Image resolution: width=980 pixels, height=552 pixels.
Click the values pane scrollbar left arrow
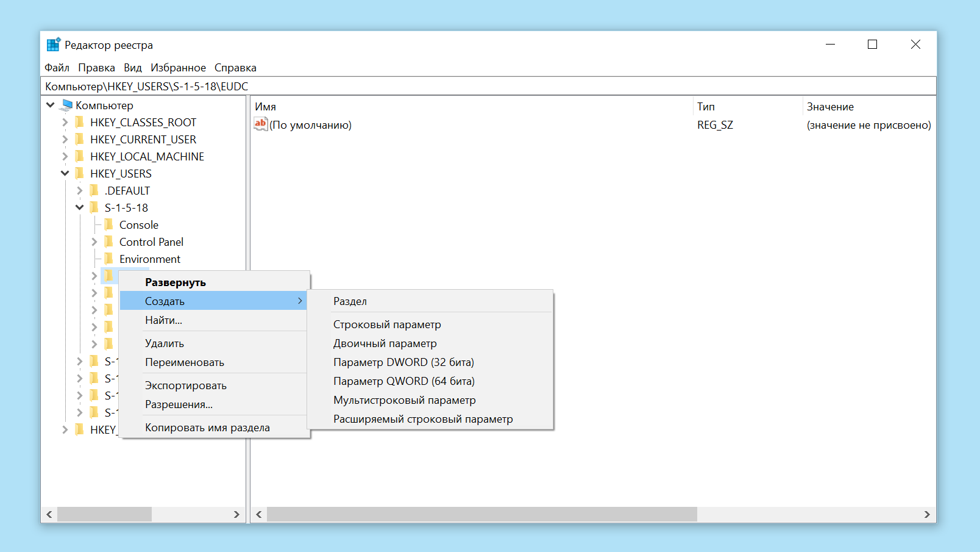(x=259, y=514)
